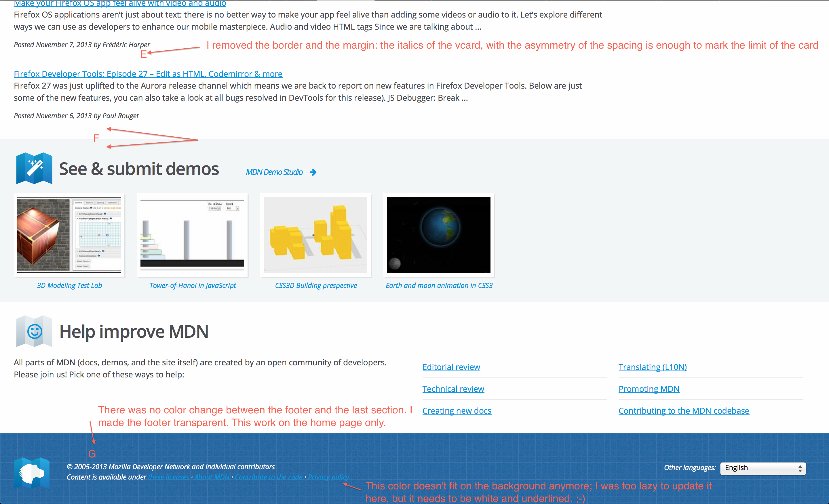Image resolution: width=829 pixels, height=504 pixels.
Task: Click the '© 2005-2013 Mozilla Developer Network' copyright text
Action: point(171,467)
